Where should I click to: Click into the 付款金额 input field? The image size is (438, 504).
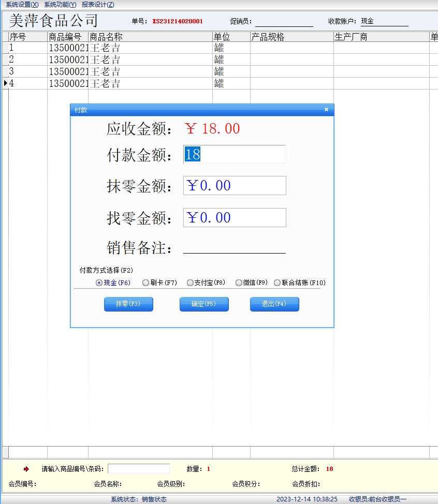[x=235, y=154]
